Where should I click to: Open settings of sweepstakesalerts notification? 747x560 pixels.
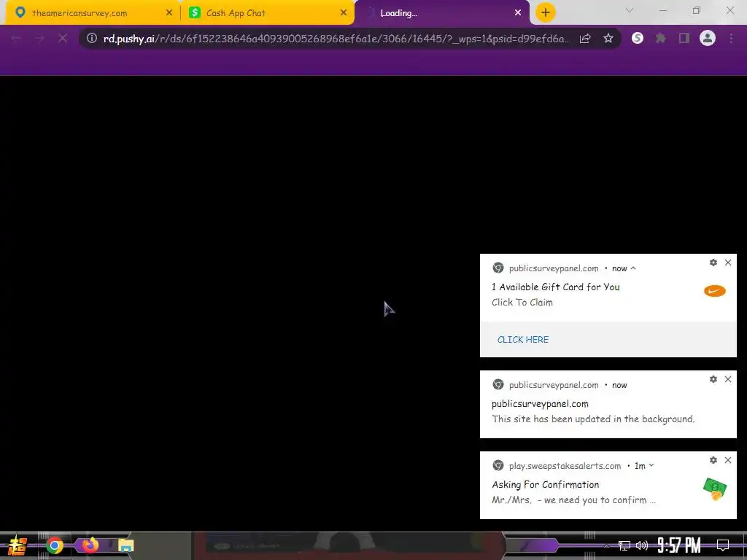click(x=713, y=460)
